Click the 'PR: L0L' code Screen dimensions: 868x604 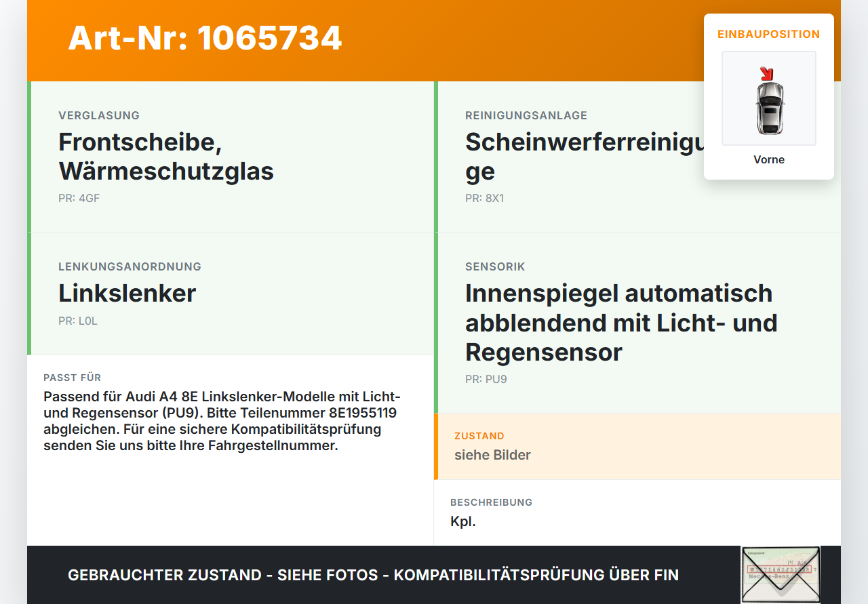78,321
